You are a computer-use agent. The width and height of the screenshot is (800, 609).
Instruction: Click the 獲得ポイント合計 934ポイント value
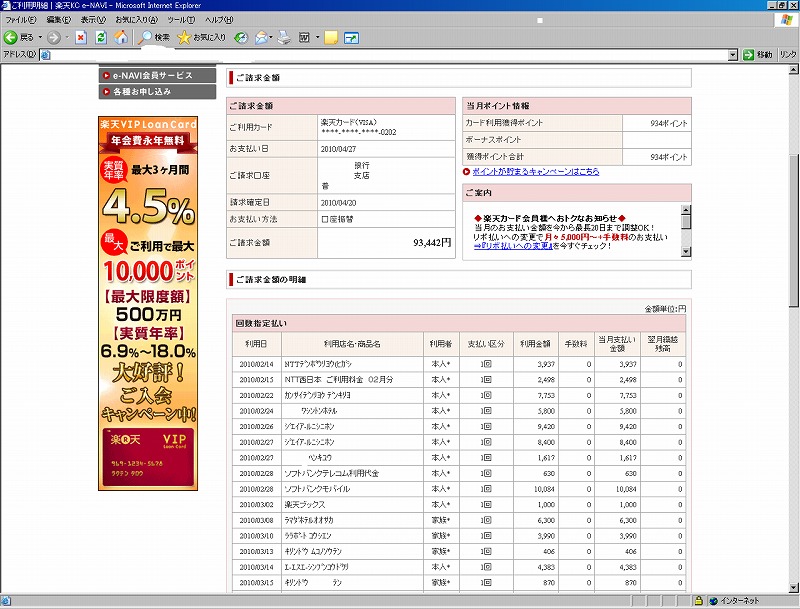668,157
